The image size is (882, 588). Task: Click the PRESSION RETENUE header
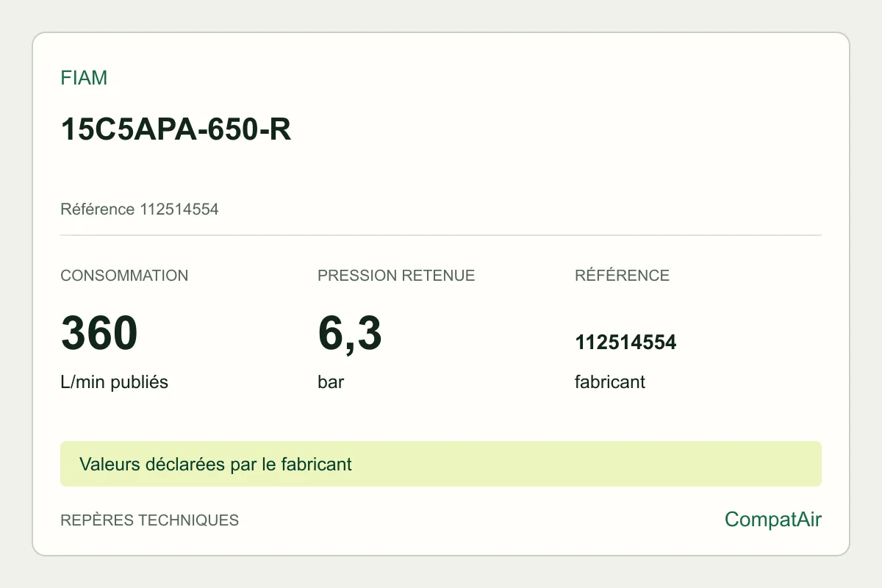click(396, 276)
